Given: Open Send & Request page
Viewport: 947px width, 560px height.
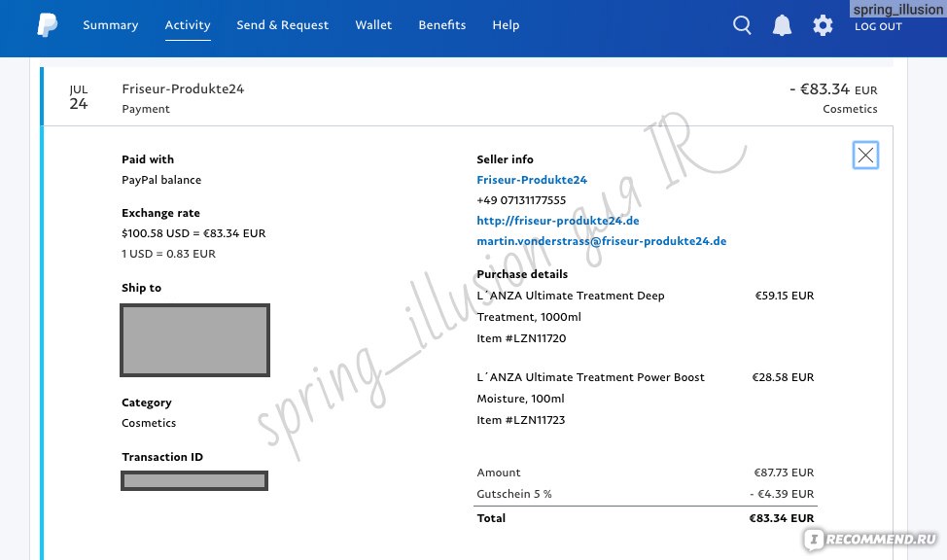Looking at the screenshot, I should click(x=283, y=25).
